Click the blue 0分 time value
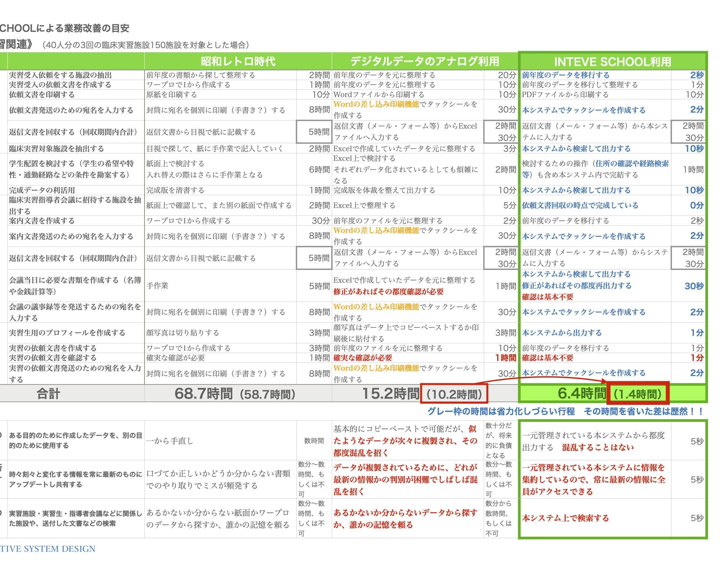This screenshot has height=562, width=728. point(697,206)
